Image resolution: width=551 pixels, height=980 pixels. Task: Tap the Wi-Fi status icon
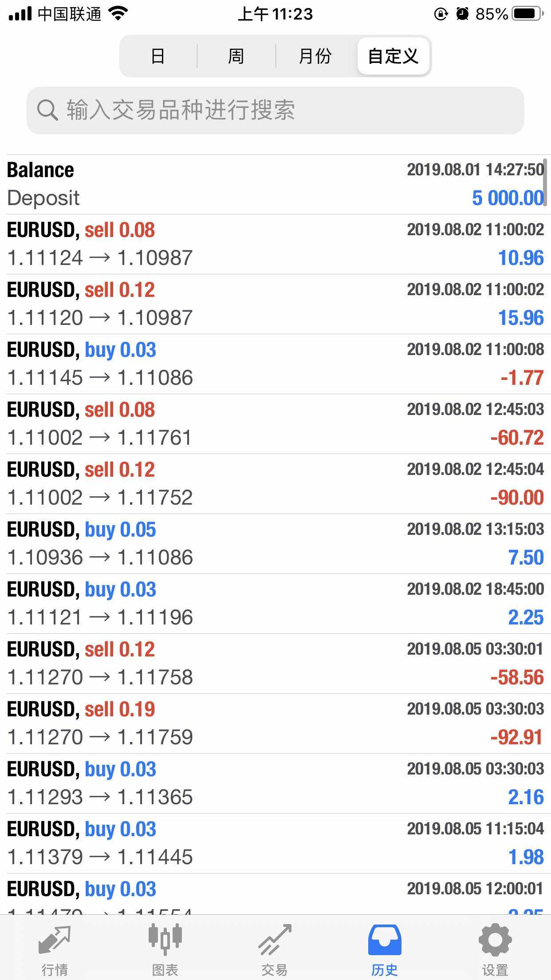tap(118, 14)
